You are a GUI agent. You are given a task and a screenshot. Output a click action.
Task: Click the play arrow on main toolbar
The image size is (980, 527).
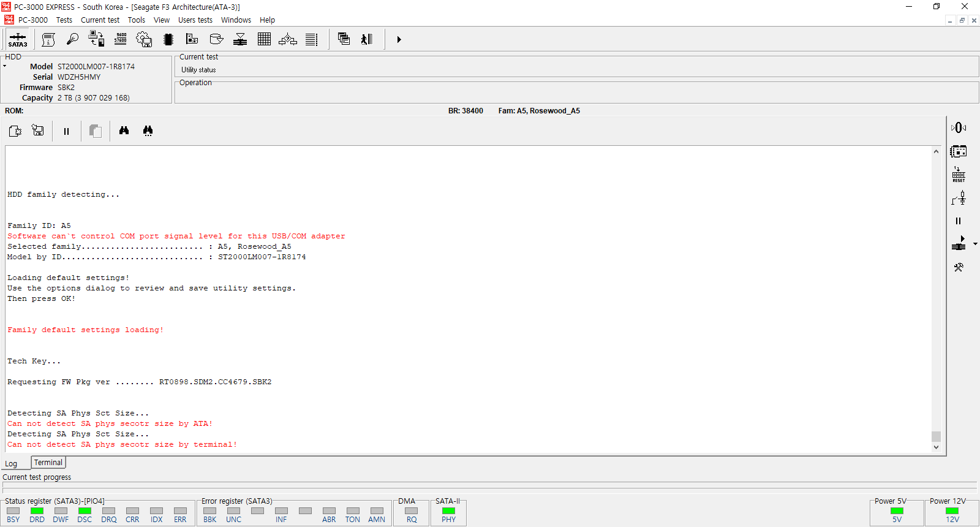(399, 40)
